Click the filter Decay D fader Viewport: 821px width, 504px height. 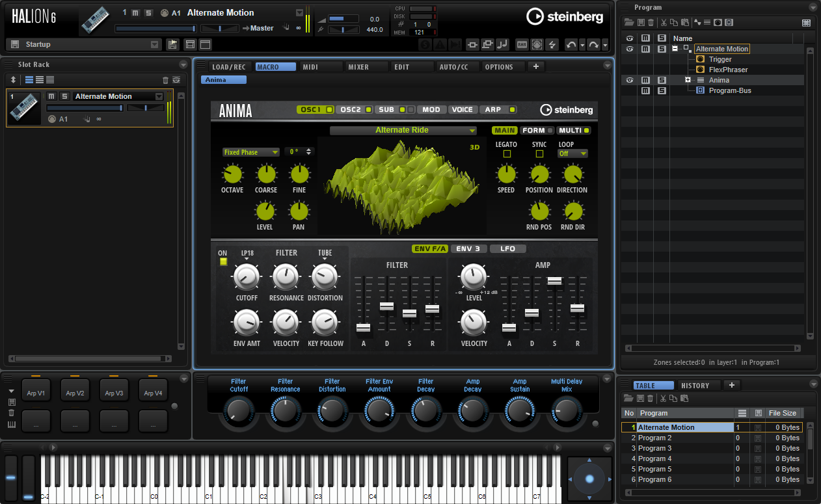click(x=386, y=306)
